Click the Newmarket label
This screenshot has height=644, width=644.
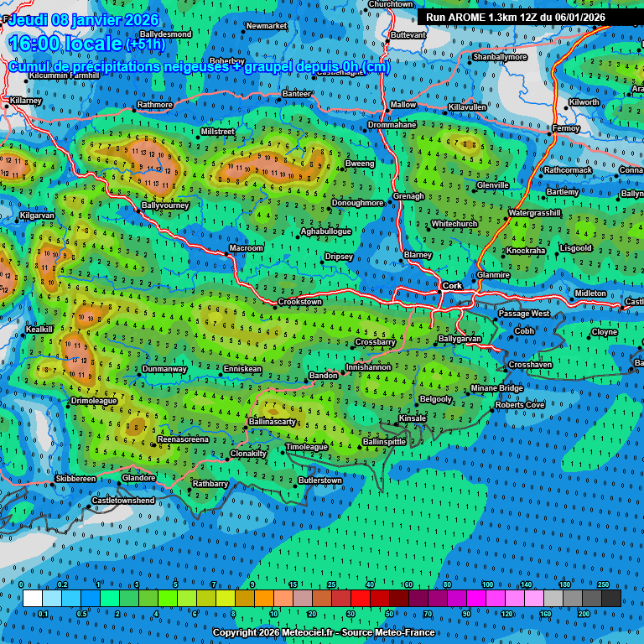click(267, 26)
